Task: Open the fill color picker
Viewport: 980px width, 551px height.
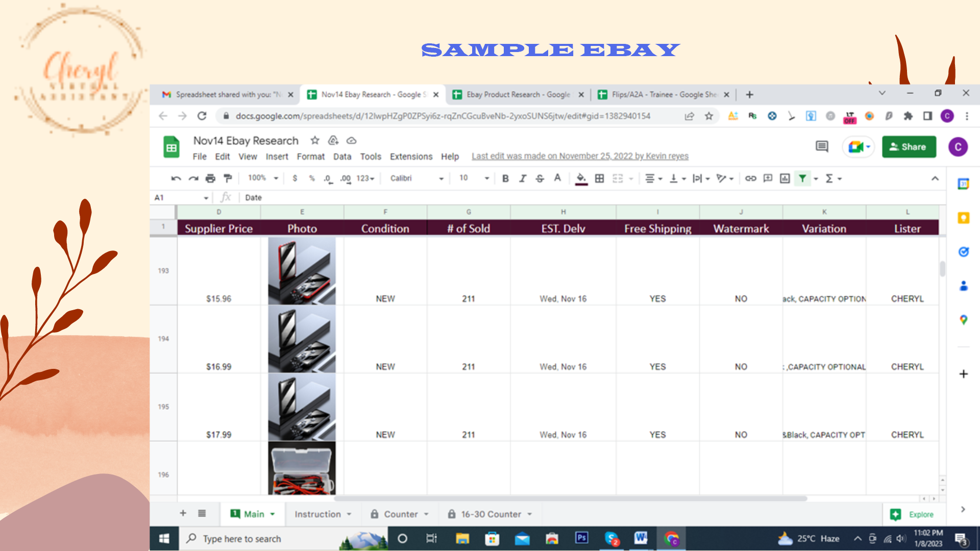Action: pos(581,178)
